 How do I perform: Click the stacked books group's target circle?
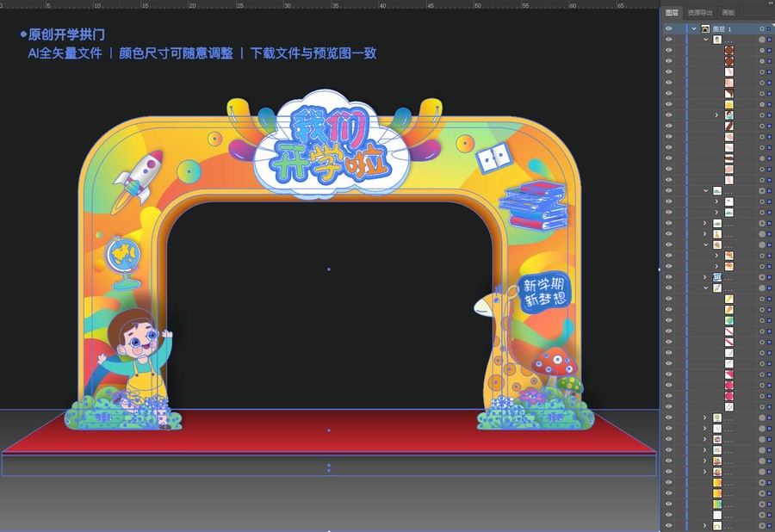click(x=762, y=439)
